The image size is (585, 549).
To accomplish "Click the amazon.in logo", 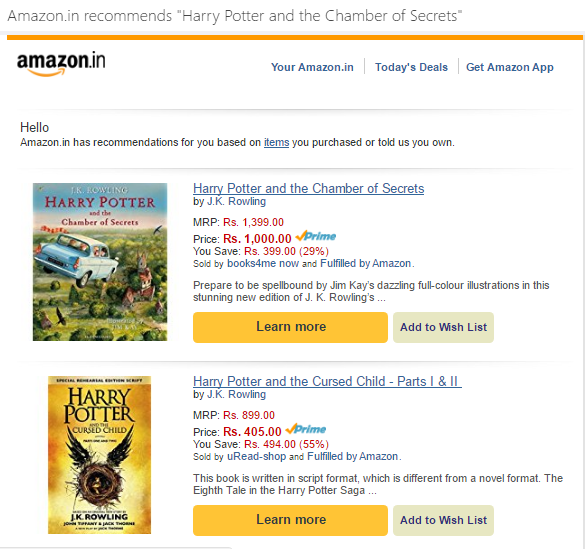I will point(61,64).
